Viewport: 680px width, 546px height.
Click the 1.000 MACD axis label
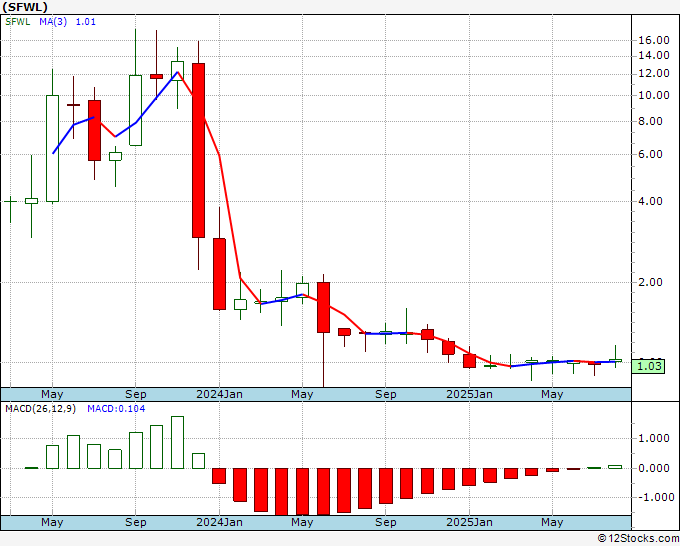click(x=654, y=438)
